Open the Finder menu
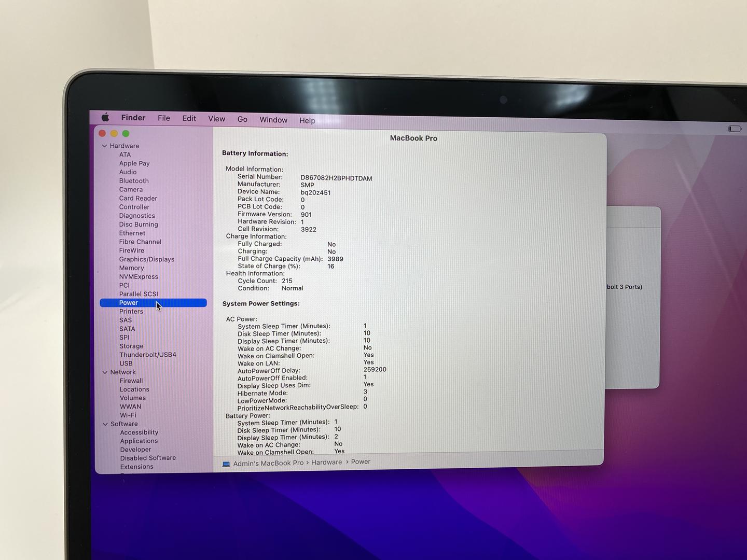747x560 pixels. coord(133,118)
